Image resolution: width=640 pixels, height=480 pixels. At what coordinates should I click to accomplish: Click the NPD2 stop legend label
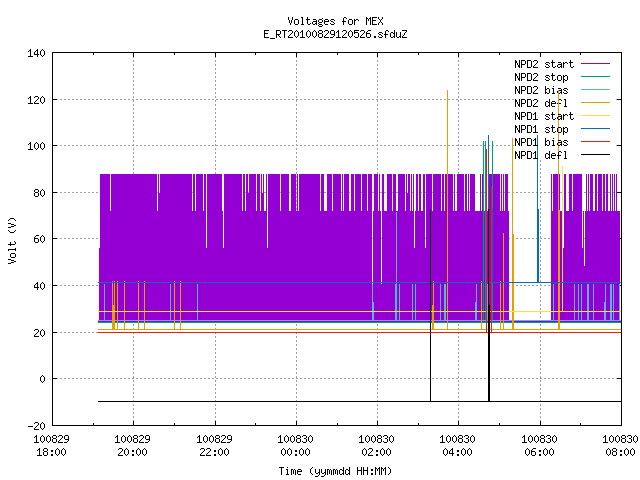541,77
